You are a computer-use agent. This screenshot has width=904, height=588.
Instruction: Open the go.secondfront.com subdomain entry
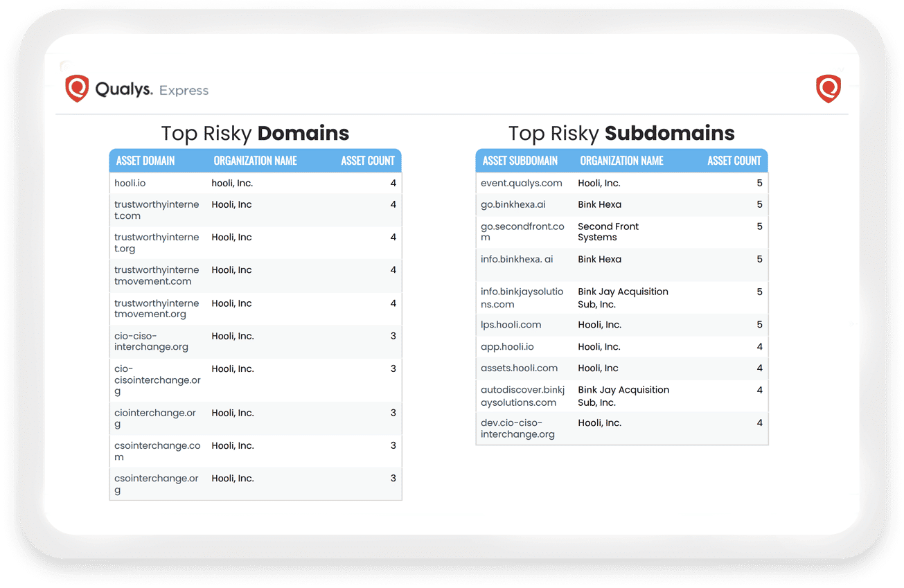[x=523, y=232]
